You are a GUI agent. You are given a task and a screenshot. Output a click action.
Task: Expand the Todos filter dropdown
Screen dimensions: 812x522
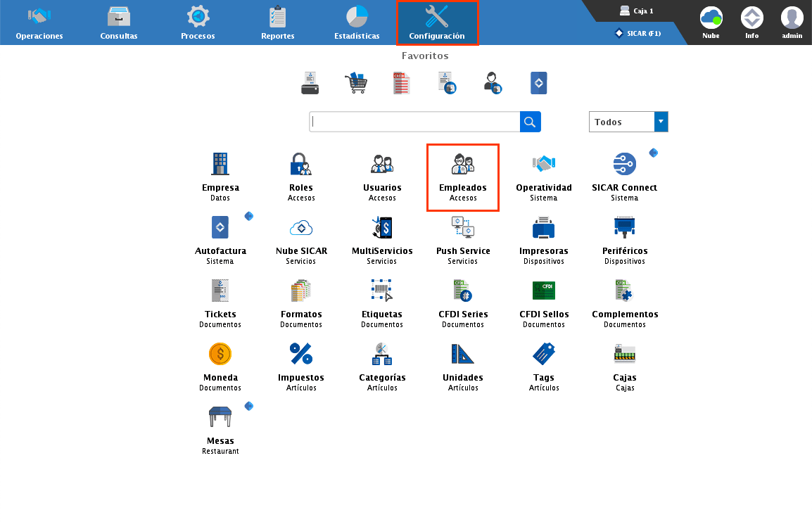660,122
